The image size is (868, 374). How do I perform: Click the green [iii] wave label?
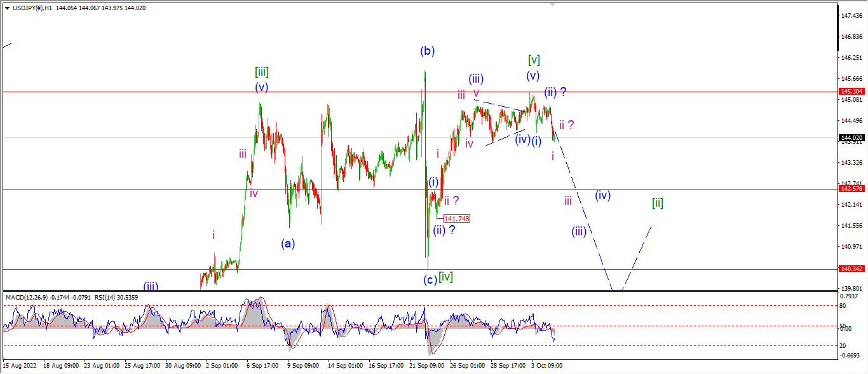(x=262, y=72)
